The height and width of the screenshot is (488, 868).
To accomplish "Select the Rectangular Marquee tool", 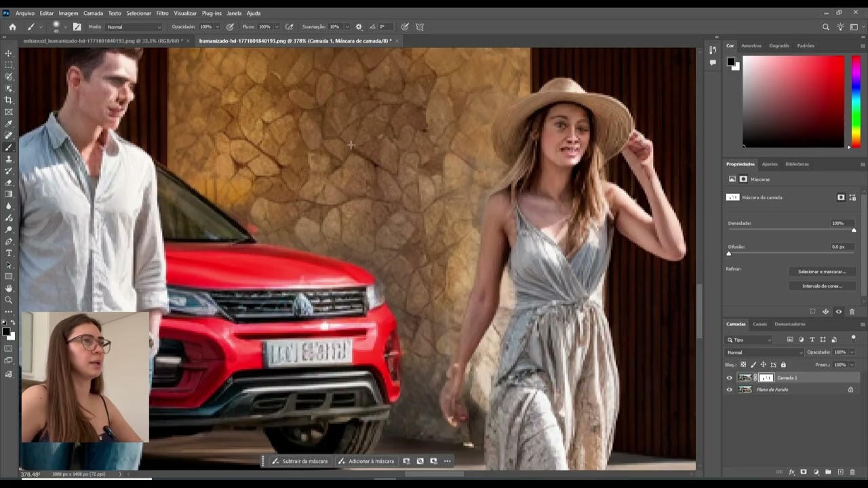I will (9, 65).
